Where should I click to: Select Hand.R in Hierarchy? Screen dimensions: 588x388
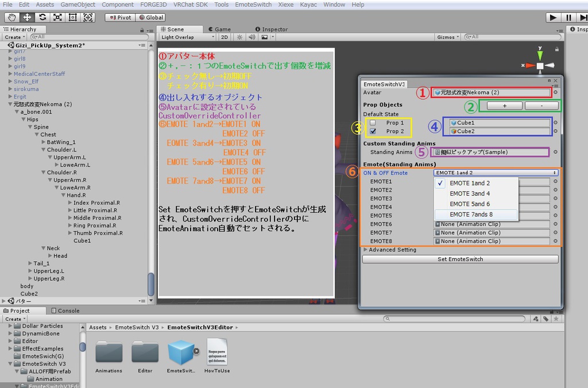(x=76, y=195)
